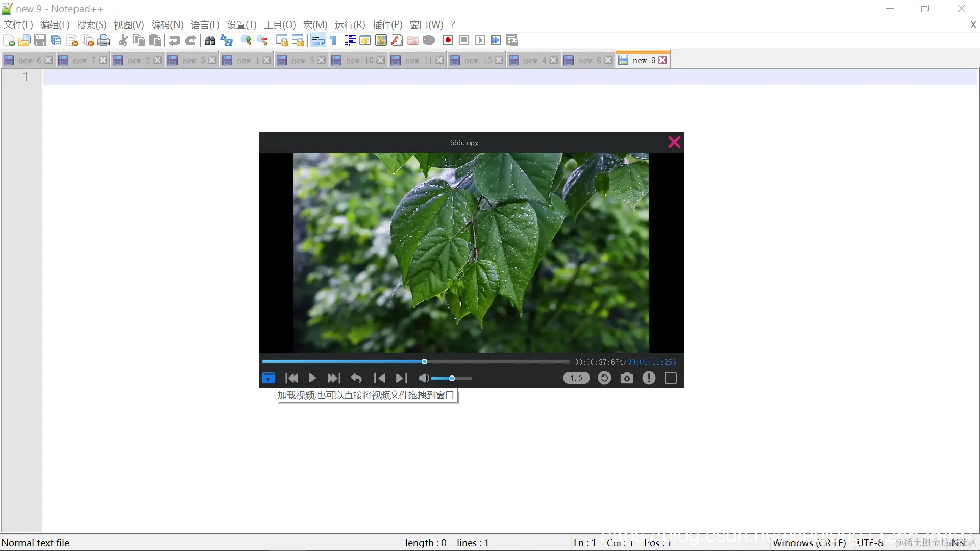
Task: Toggle fullscreen square icon in player
Action: (671, 378)
